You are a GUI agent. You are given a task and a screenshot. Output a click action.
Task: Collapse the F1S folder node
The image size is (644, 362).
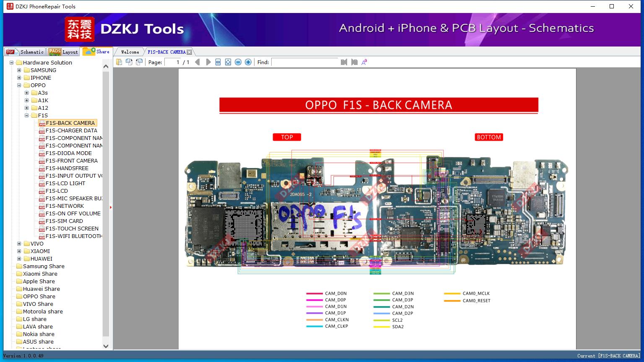point(27,115)
